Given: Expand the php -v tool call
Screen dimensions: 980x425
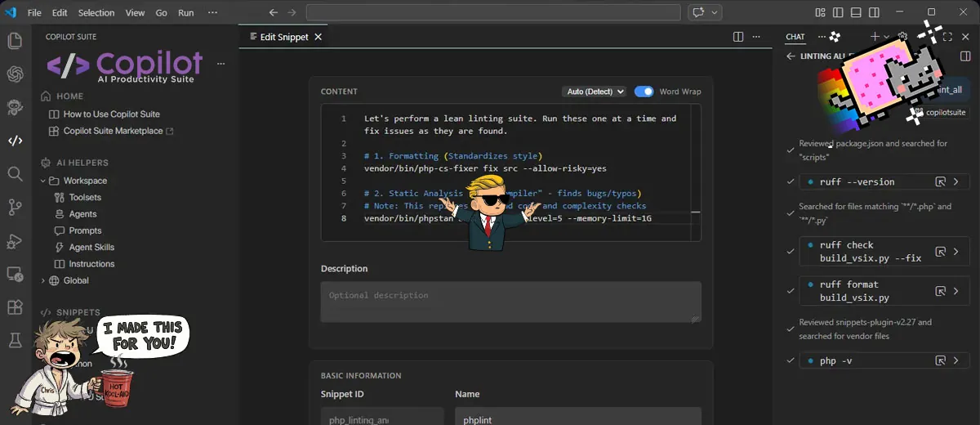Looking at the screenshot, I should coord(956,360).
